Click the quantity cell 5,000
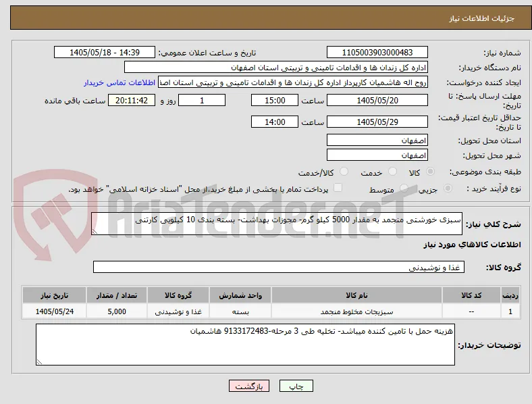Screen dimensions: 532x404 [x=117, y=311]
